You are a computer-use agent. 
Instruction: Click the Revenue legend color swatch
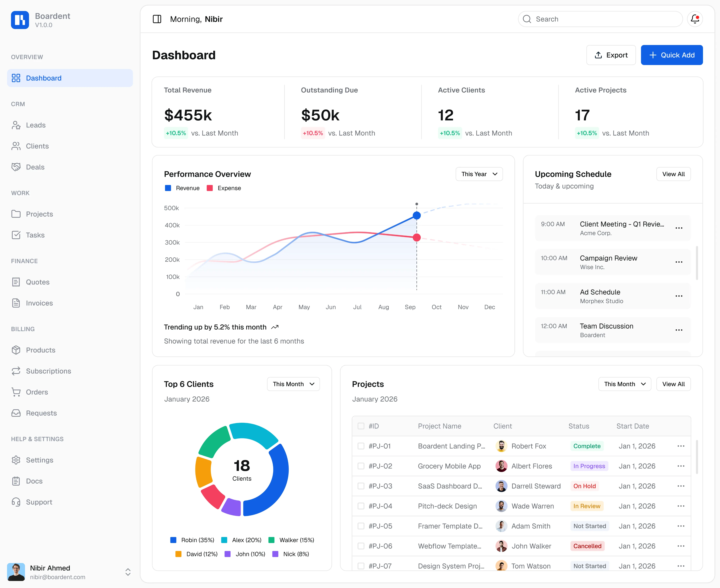coord(168,188)
